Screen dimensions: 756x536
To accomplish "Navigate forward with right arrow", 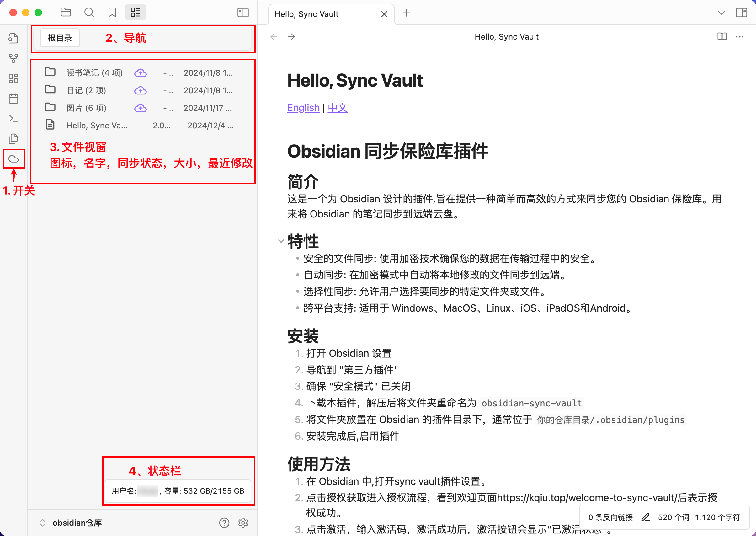I will click(291, 37).
